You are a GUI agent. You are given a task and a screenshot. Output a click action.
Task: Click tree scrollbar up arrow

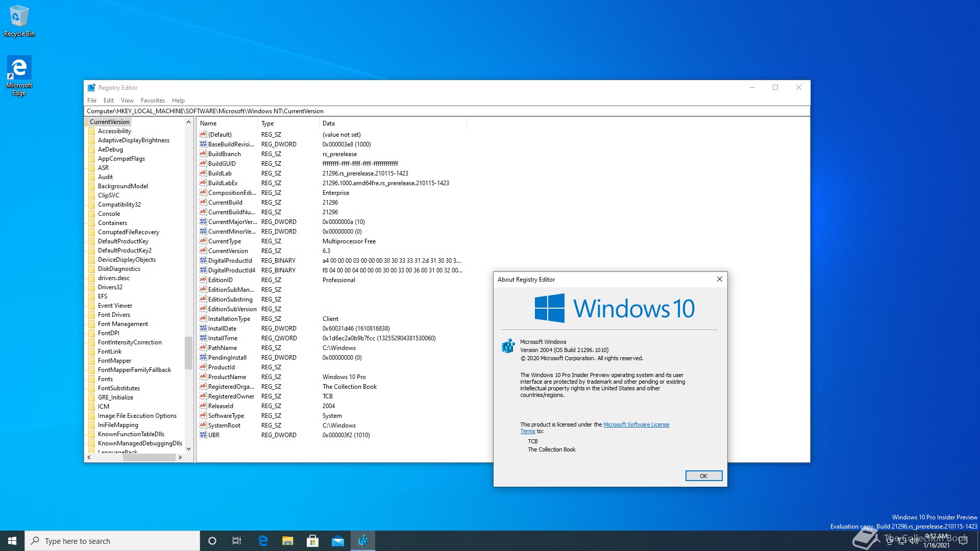(188, 122)
